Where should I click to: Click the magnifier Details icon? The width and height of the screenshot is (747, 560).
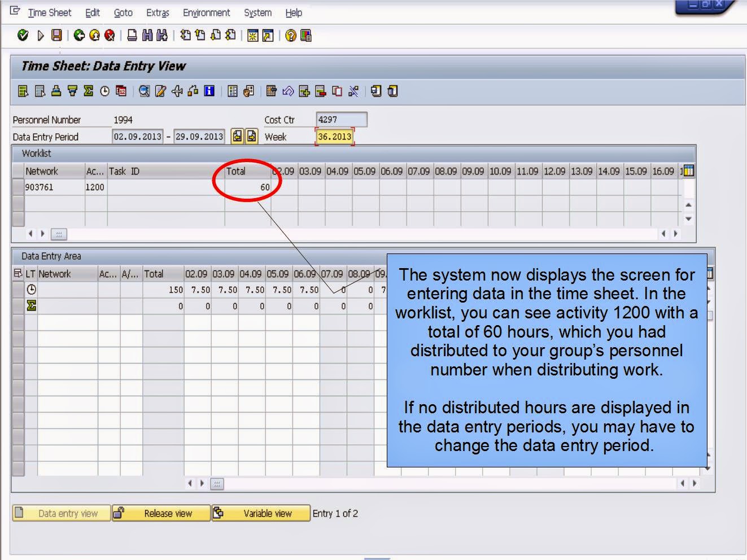click(x=145, y=91)
